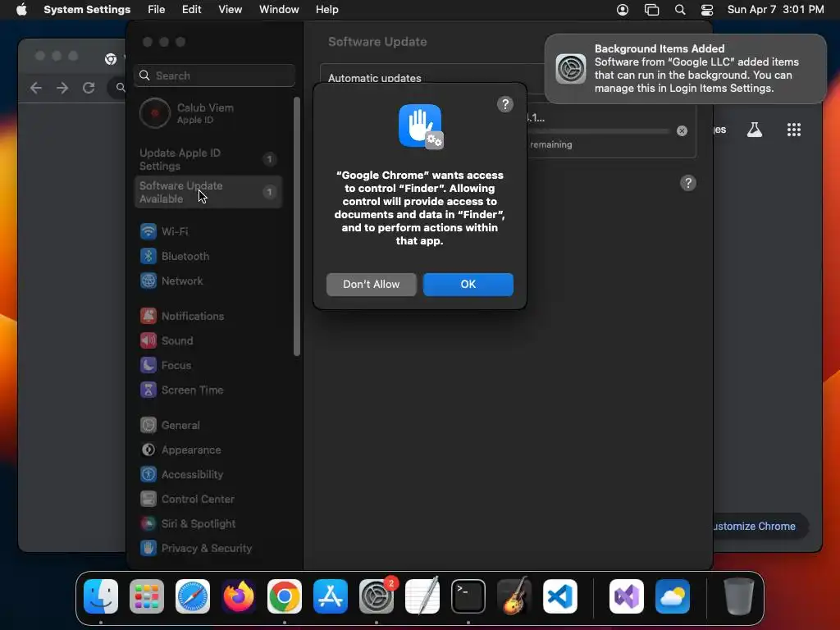
Task: Open Wi-Fi settings icon in sidebar
Action: click(x=148, y=231)
